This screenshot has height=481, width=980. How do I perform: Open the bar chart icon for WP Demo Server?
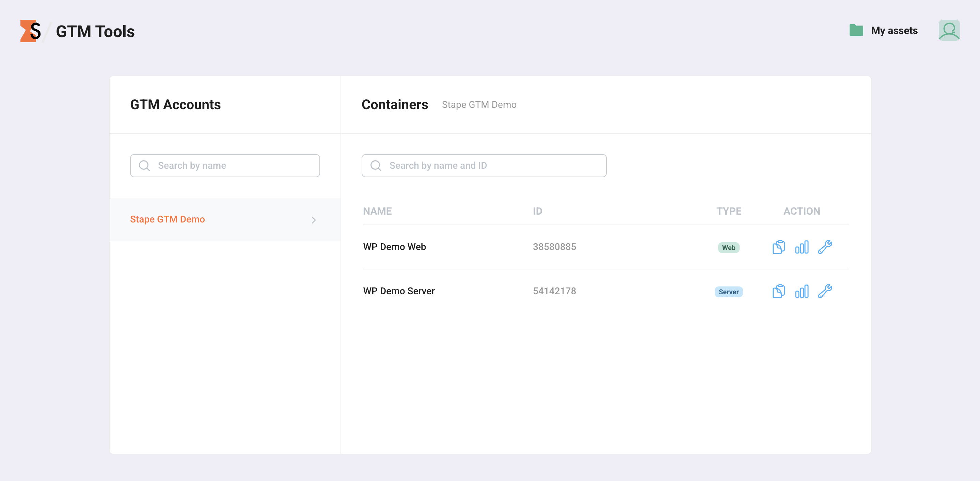tap(802, 292)
